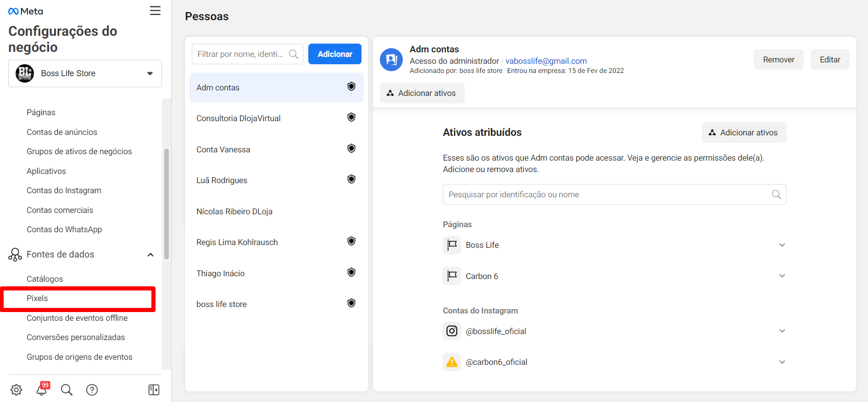Screen dimensions: 868x402
Task: Open Contas do Instagram in sidebar
Action: pyautogui.click(x=64, y=190)
